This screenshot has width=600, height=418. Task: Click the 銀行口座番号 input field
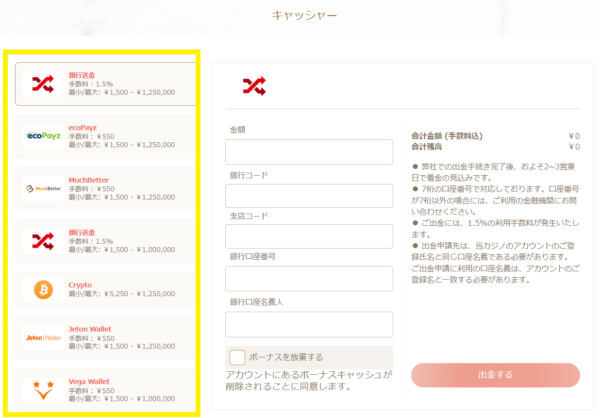pyautogui.click(x=309, y=279)
